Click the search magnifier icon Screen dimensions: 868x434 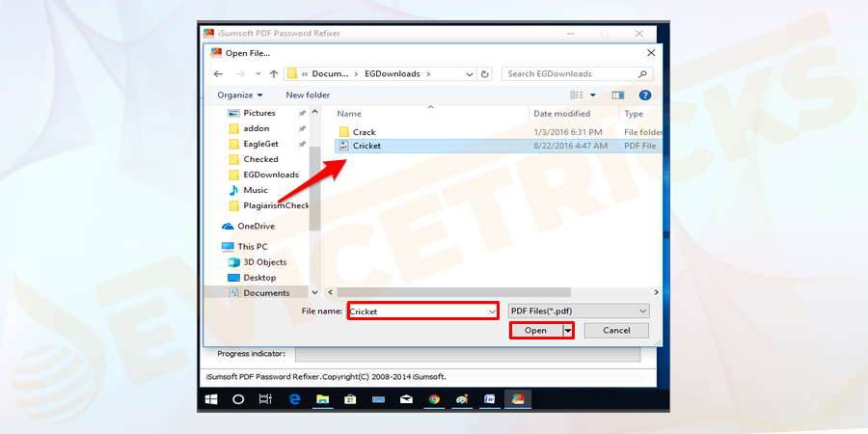(642, 73)
